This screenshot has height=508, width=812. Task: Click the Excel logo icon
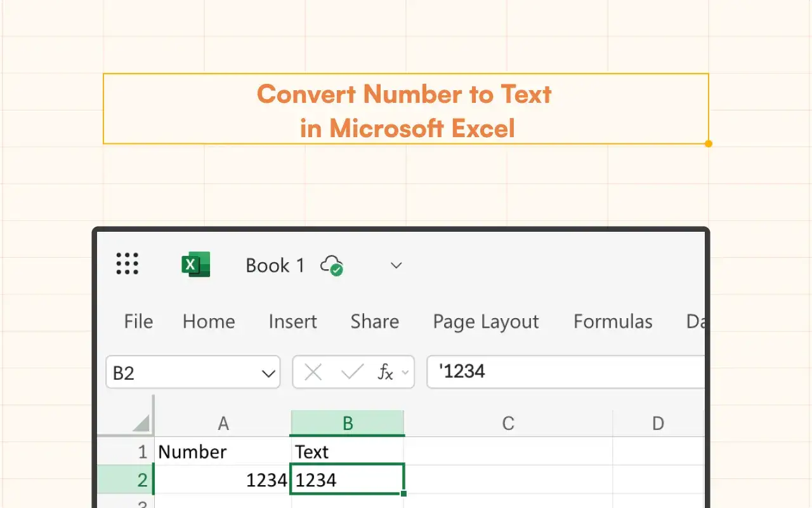[x=196, y=264]
